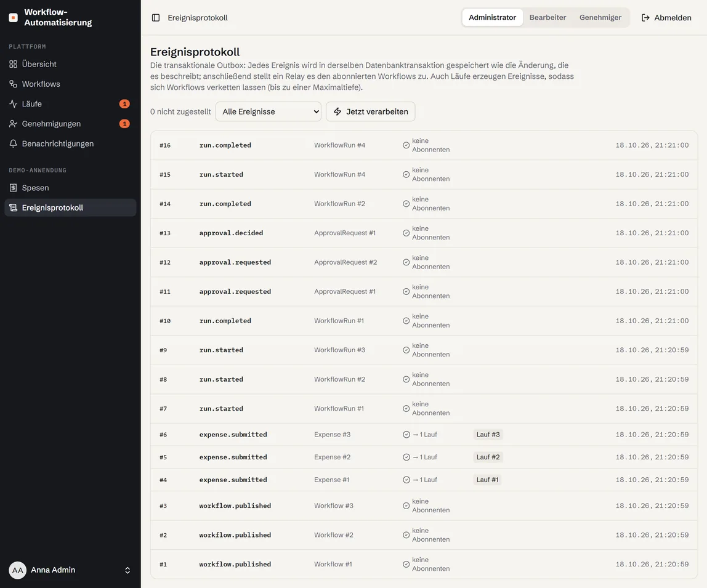This screenshot has height=588, width=707.
Task: Click WorkflowRun #4 in row #16
Action: tap(339, 145)
